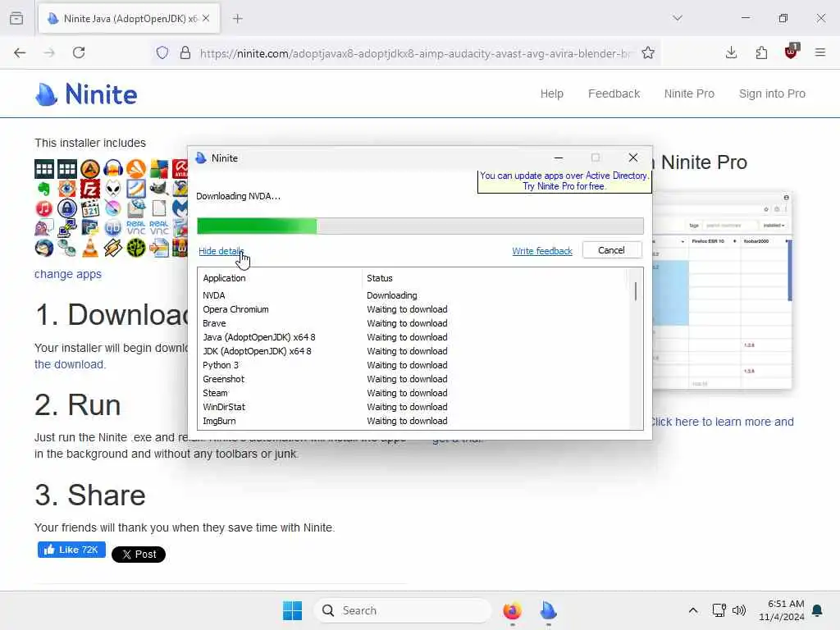Image resolution: width=840 pixels, height=630 pixels.
Task: Open a new browser tab
Action: pos(237,18)
